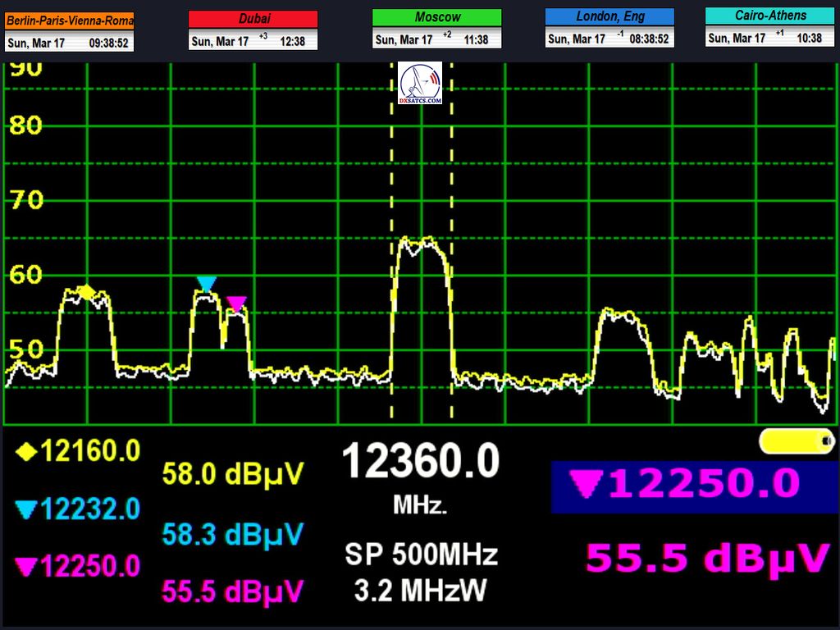Choose the green Moscow clock header
This screenshot has height=630, width=840.
tap(436, 17)
